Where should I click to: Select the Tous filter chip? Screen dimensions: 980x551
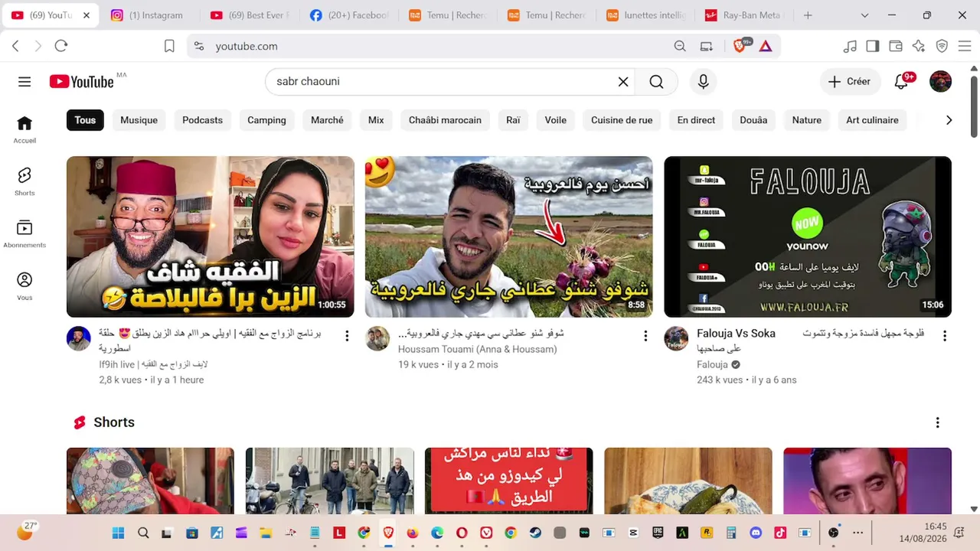coord(85,120)
